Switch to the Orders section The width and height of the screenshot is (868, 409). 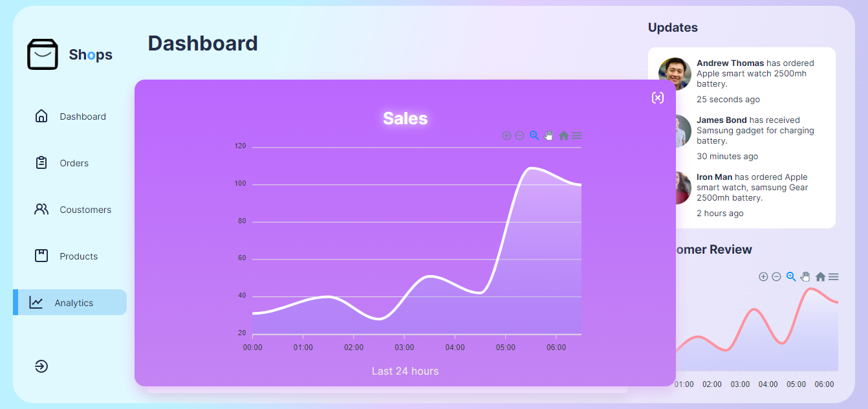pyautogui.click(x=74, y=163)
